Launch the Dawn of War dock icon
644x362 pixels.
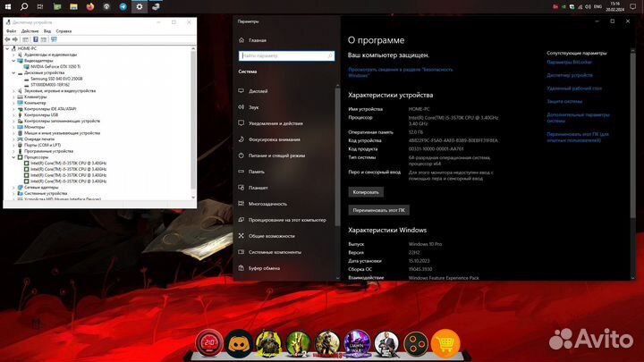pyautogui.click(x=357, y=343)
